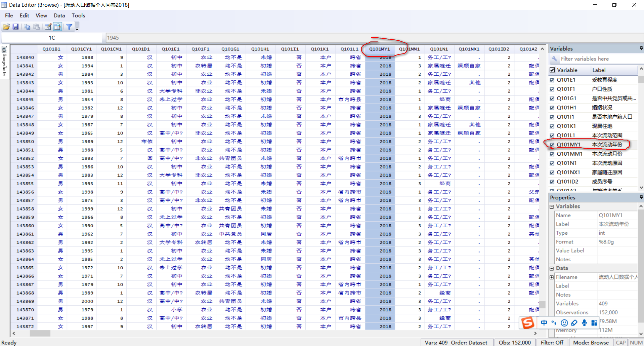The width and height of the screenshot is (644, 346).
Task: Open the Edit menu
Action: point(24,15)
